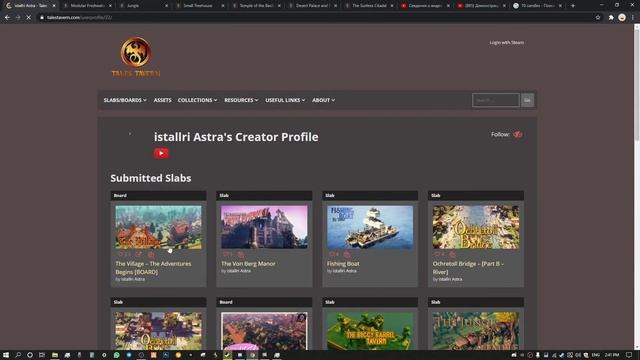
Task: Click the external link icon on The Village card
Action: [138, 254]
